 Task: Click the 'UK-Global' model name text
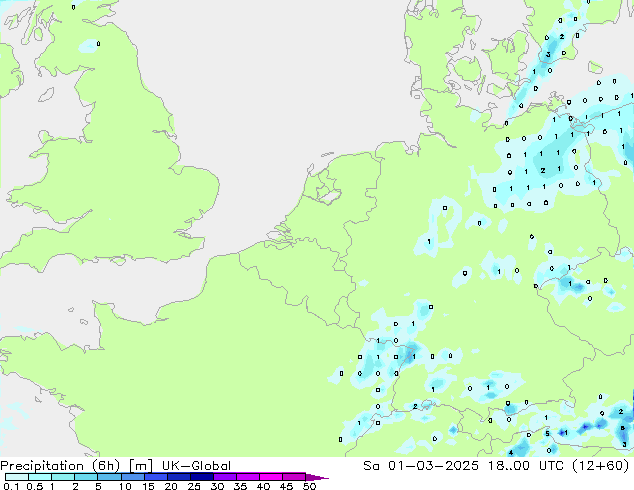[196, 466]
